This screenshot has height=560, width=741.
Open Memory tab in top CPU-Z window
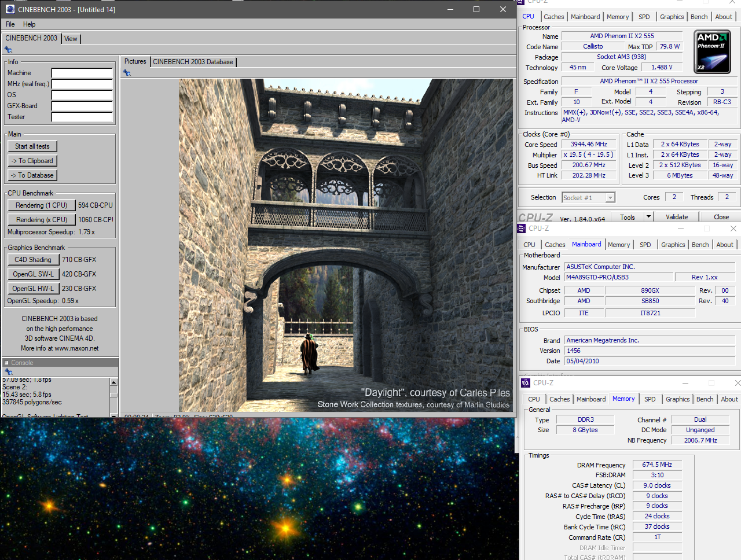(x=618, y=17)
